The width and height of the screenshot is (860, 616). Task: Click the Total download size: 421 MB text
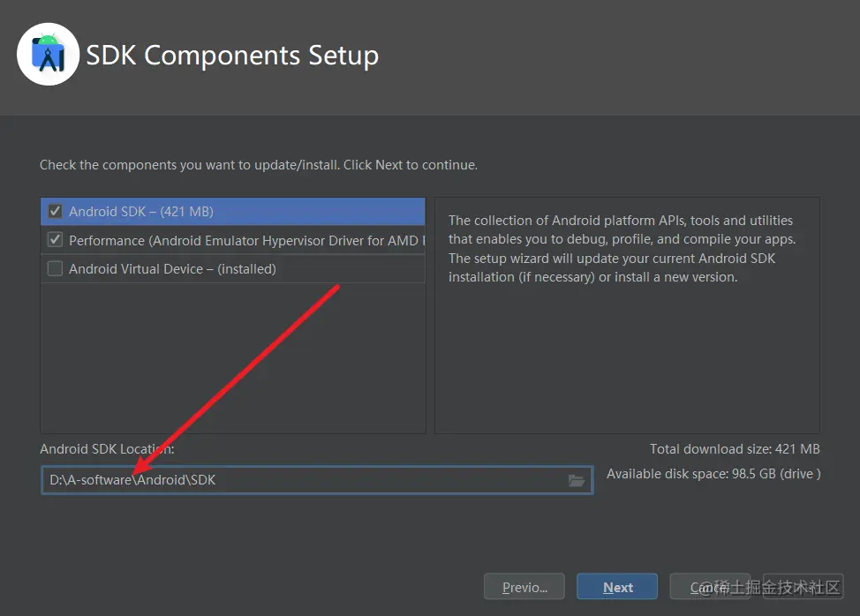(x=735, y=449)
